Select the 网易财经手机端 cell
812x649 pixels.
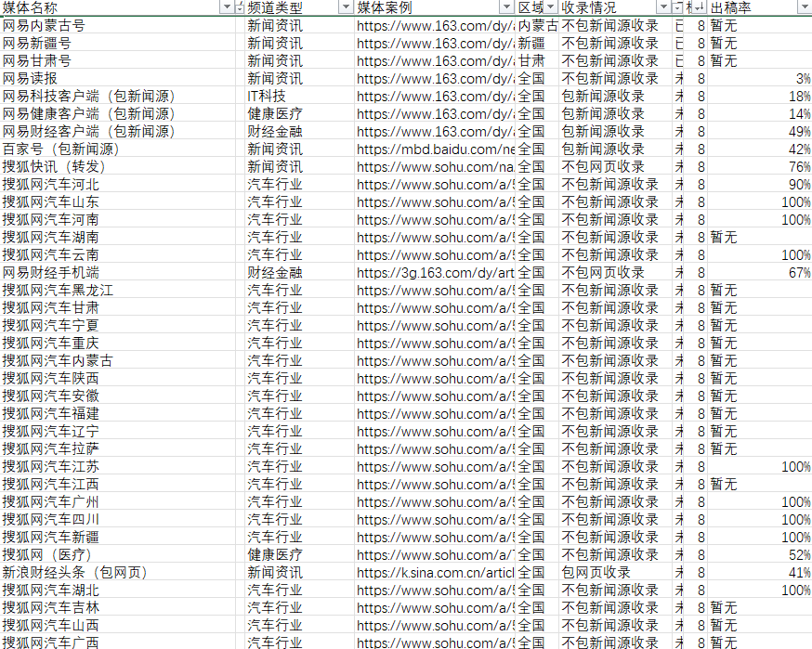[x=118, y=272]
